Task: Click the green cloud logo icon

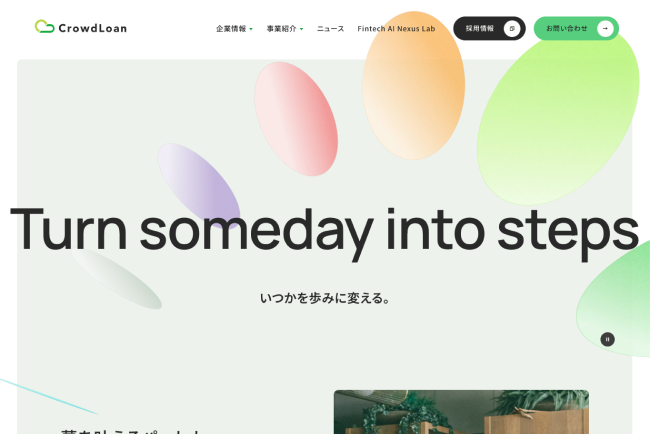Action: (x=44, y=27)
